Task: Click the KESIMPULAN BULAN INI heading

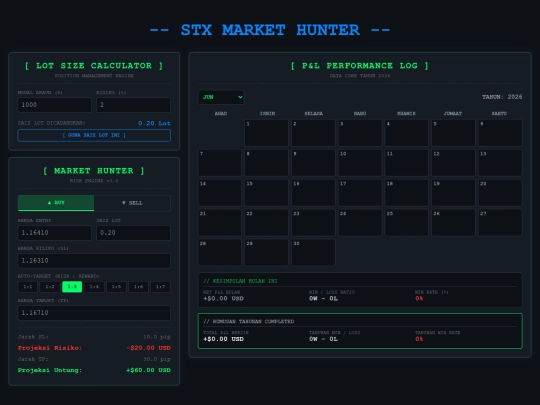Action: (240, 281)
